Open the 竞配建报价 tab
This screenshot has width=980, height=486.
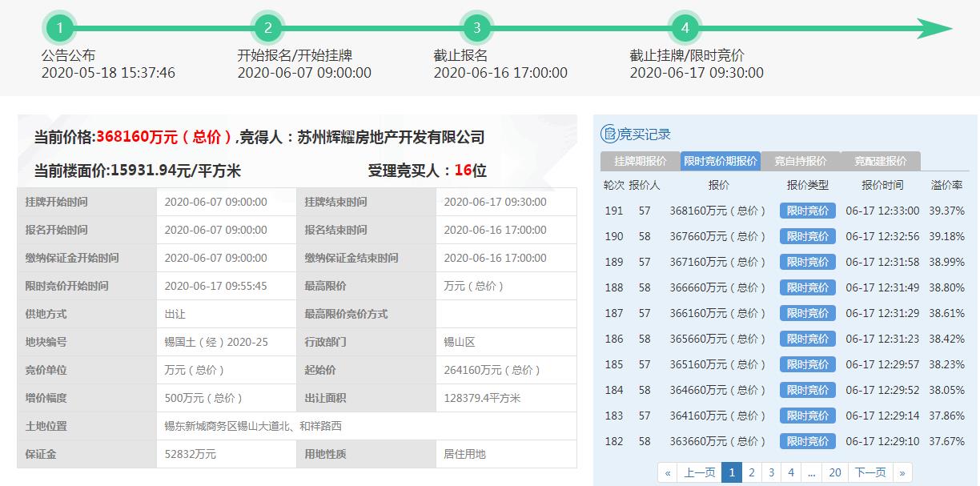(881, 161)
